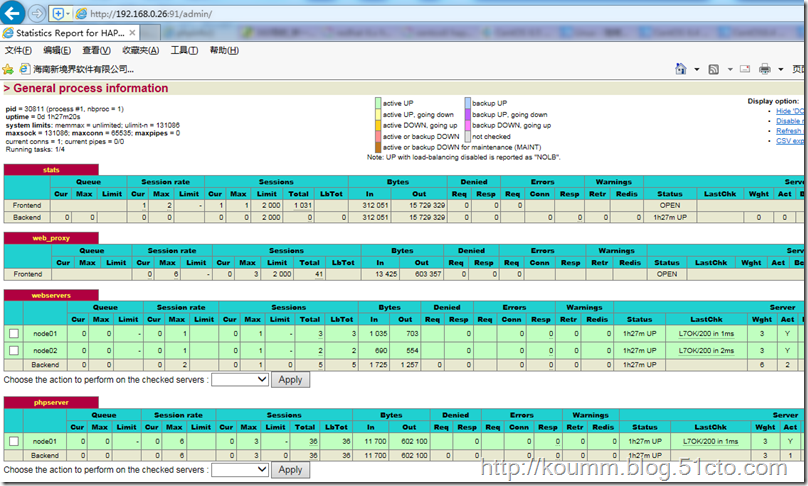808x486 pixels.
Task: Click the address bar URL field
Action: (x=438, y=14)
